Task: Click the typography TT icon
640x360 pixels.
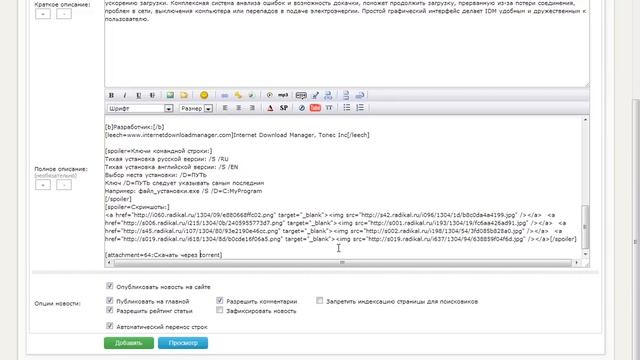Action: (329, 108)
